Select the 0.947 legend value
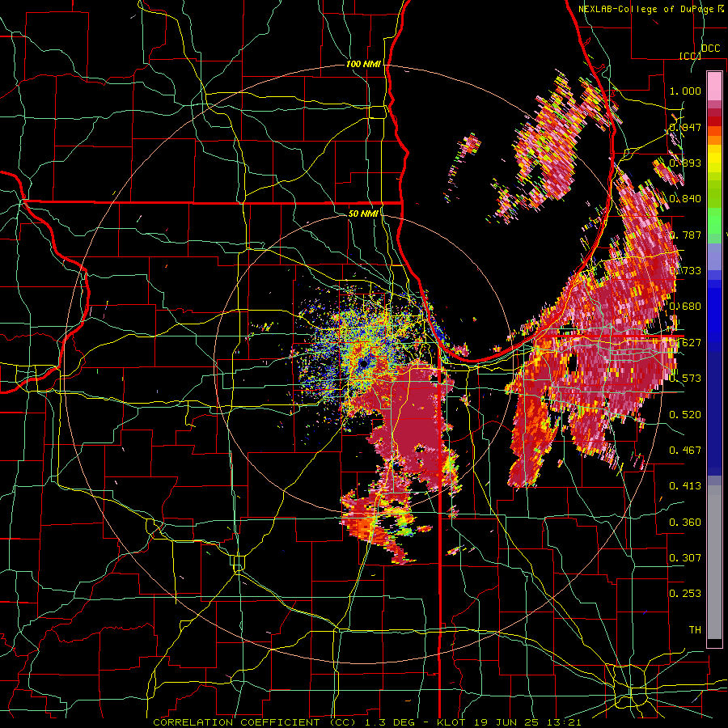 pyautogui.click(x=685, y=127)
